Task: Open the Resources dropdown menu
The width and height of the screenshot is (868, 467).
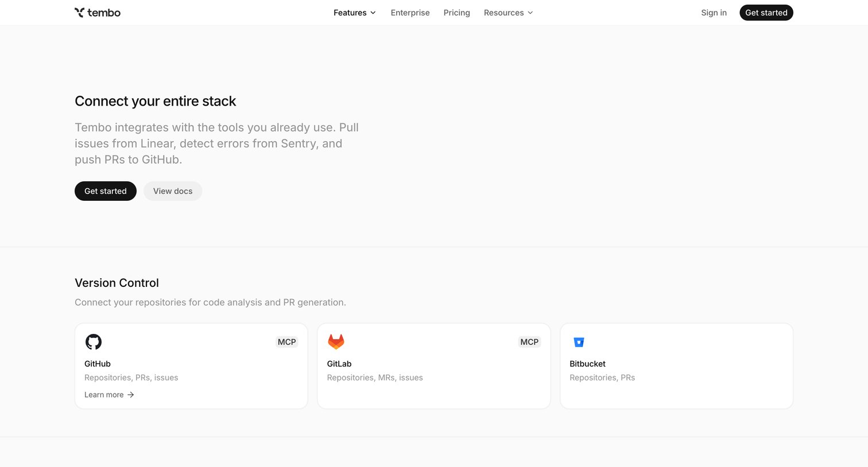Action: [x=509, y=13]
